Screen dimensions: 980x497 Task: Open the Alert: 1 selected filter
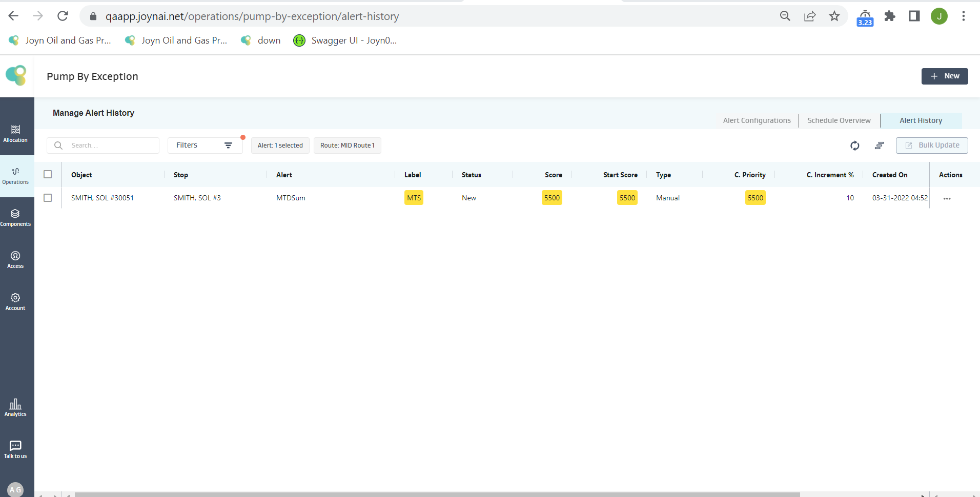[x=280, y=146]
